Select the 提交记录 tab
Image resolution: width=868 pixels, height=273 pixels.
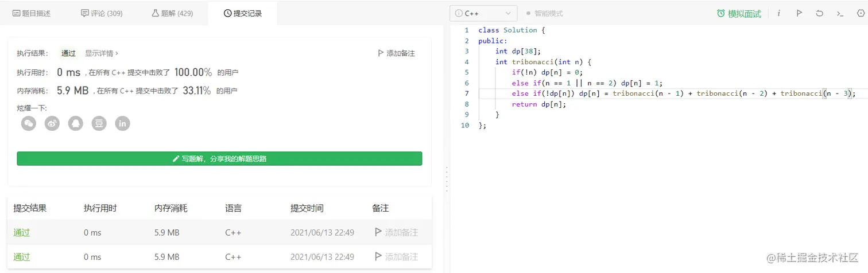pyautogui.click(x=243, y=13)
